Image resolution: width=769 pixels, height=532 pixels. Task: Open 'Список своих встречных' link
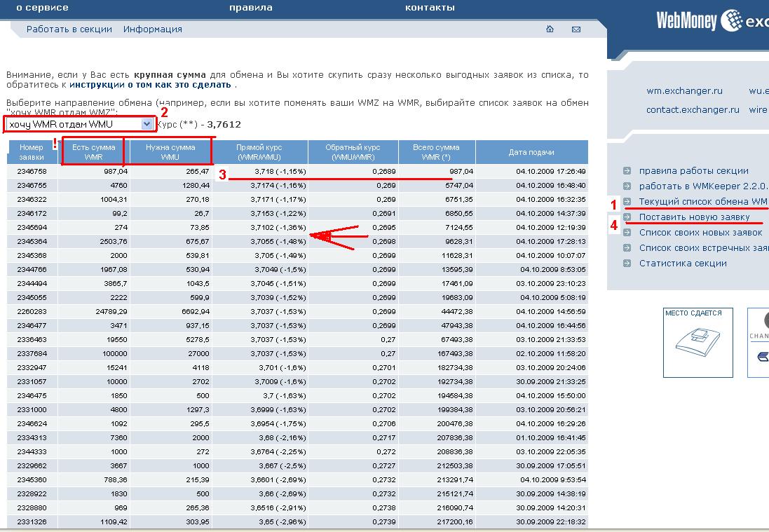tap(704, 248)
